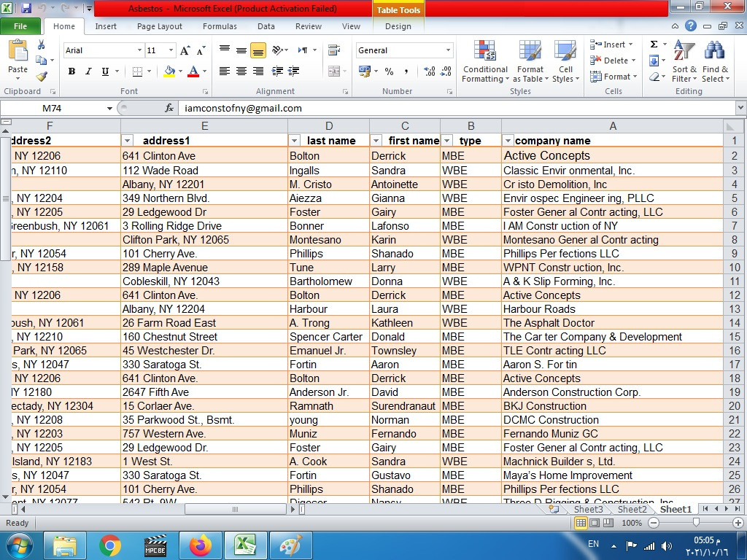Click the Cut scissors icon

42,44
